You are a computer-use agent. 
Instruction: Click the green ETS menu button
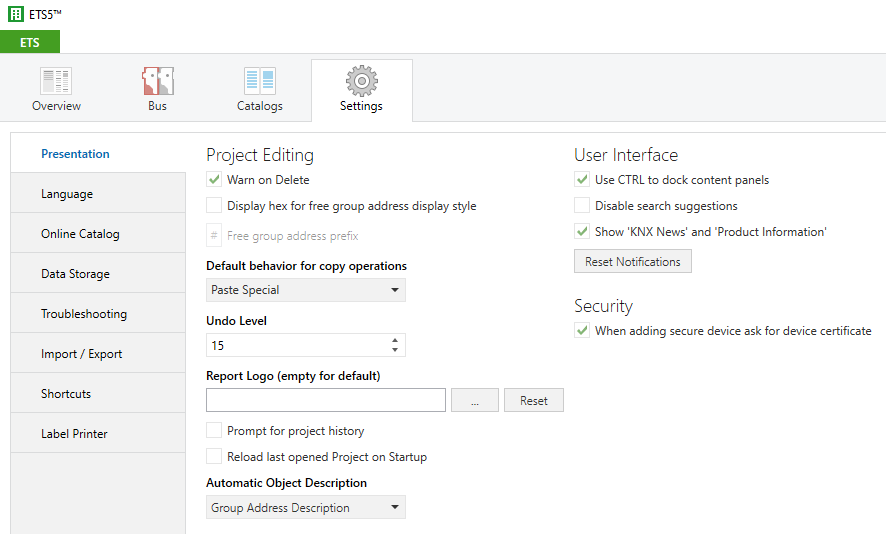30,42
